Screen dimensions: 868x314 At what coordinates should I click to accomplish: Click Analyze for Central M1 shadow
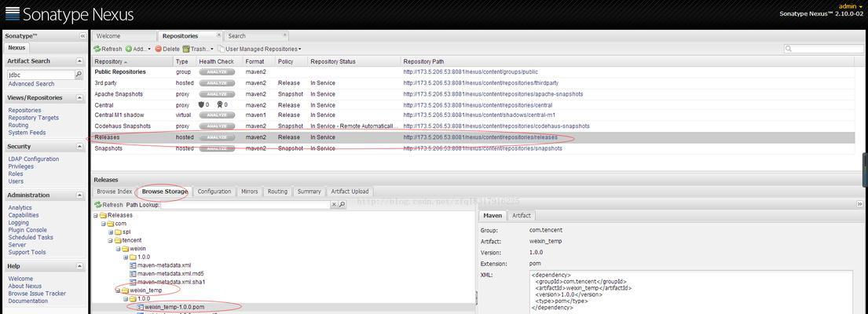coord(217,115)
